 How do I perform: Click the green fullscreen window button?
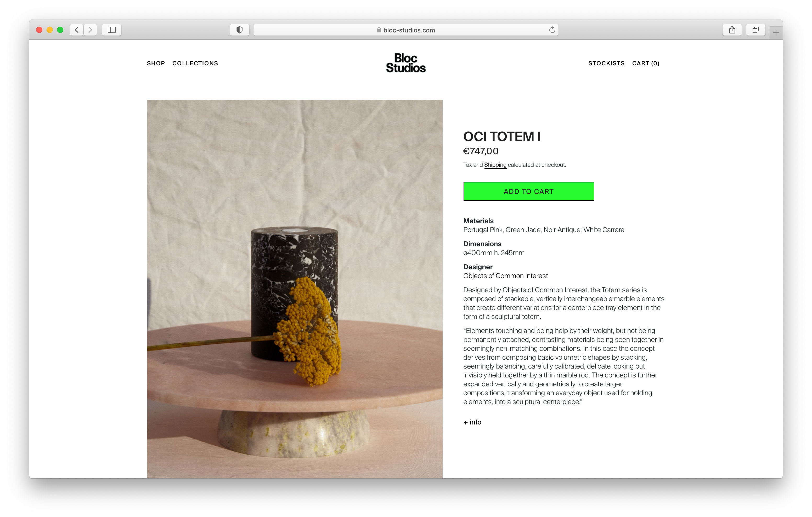(60, 30)
